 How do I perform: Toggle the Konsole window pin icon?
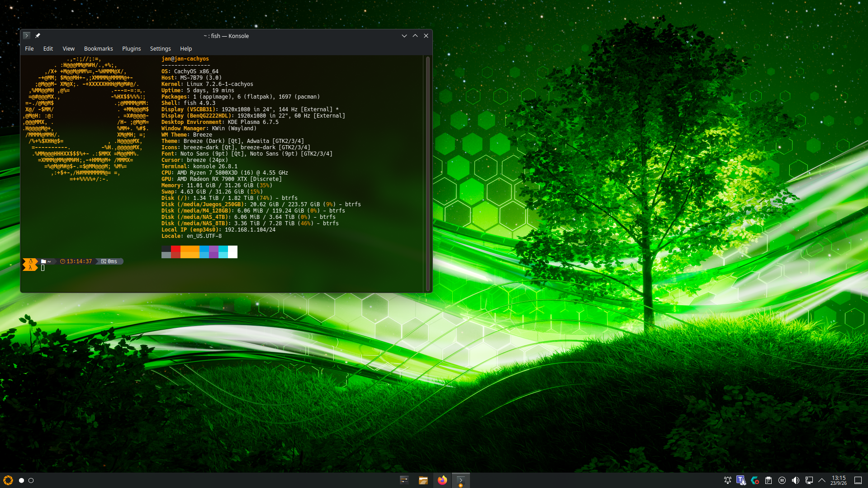[38, 36]
